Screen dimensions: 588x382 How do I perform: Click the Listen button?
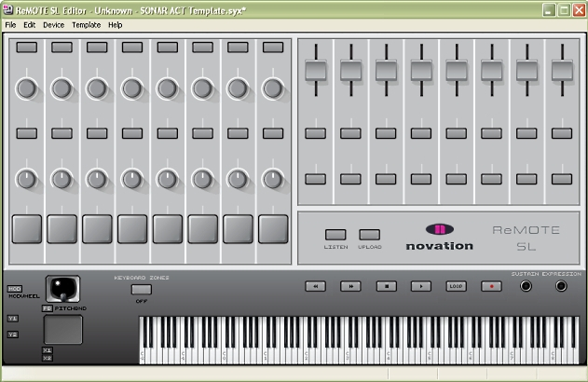(335, 235)
